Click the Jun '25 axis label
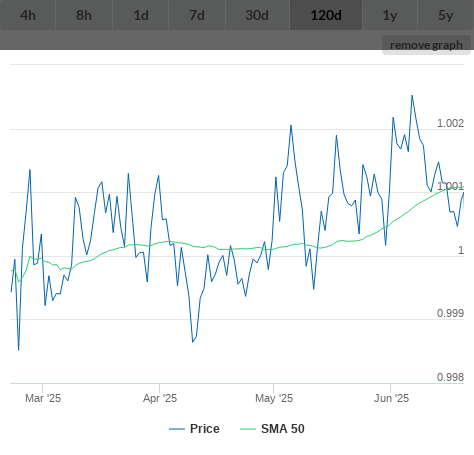Viewport: 474px width, 455px height. [x=391, y=398]
